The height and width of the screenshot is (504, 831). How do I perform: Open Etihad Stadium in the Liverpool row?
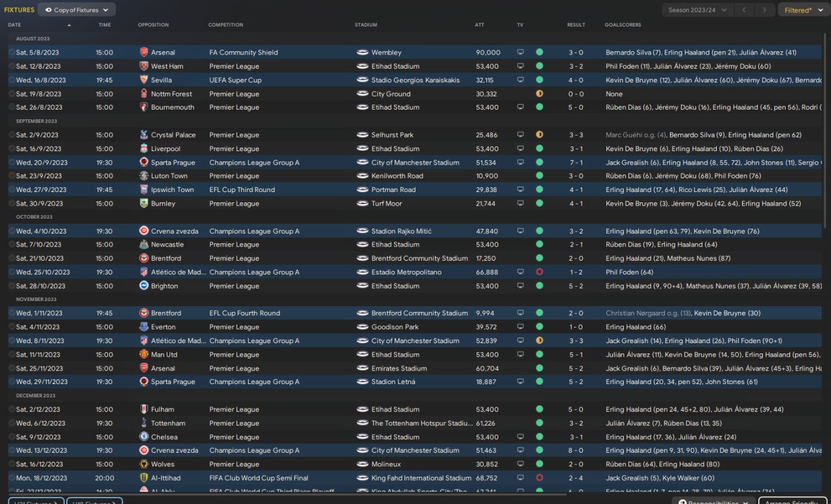point(395,149)
